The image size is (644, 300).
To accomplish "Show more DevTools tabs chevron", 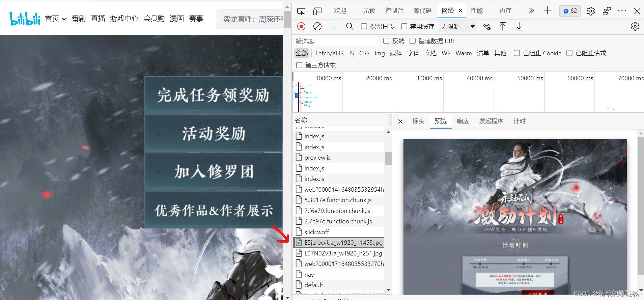I will point(531,10).
